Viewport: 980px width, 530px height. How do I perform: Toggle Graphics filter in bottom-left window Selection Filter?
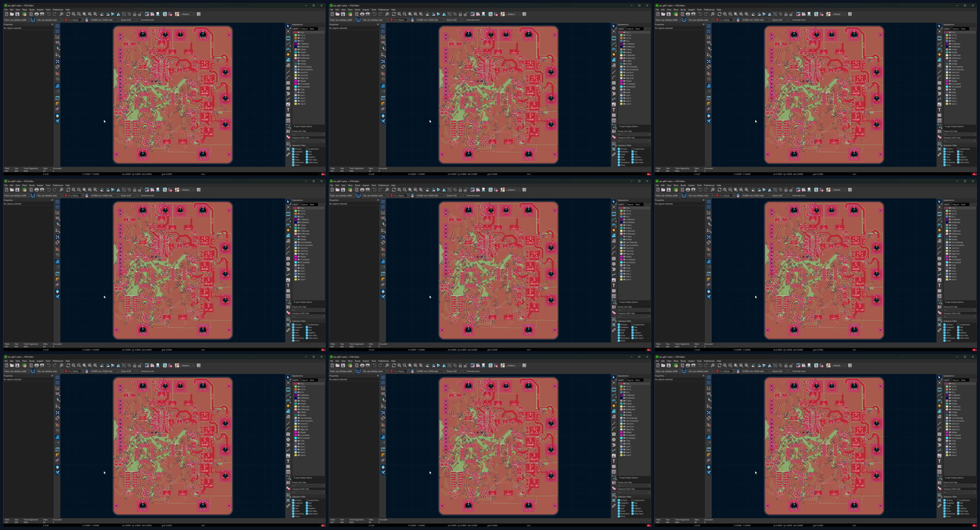pyautogui.click(x=311, y=508)
